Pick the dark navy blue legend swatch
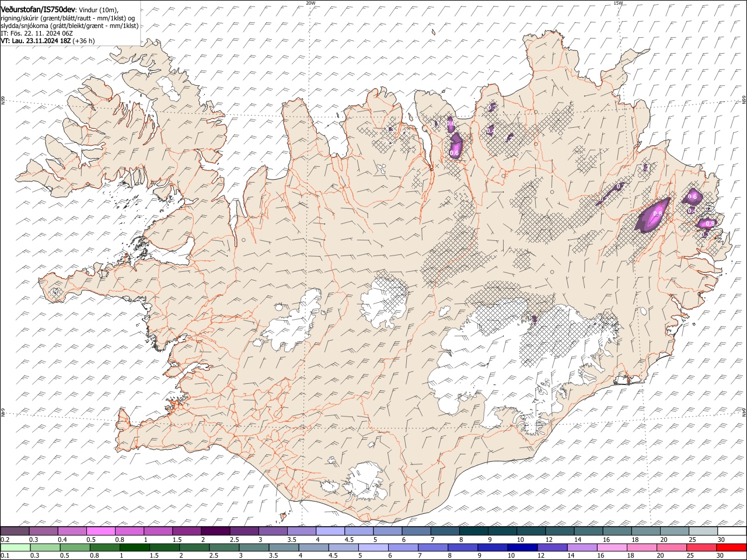The height and width of the screenshot is (560, 747). pos(522,548)
